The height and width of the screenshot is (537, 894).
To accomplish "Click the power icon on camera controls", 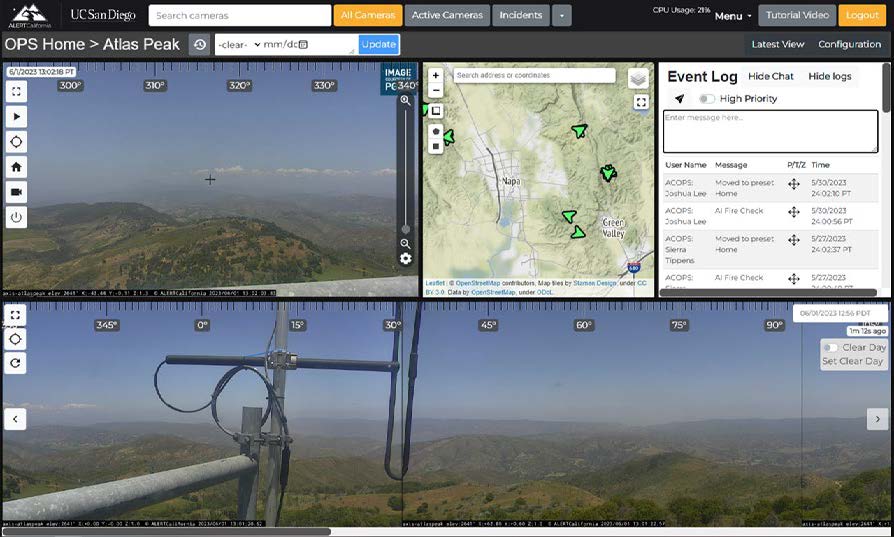I will 16,217.
